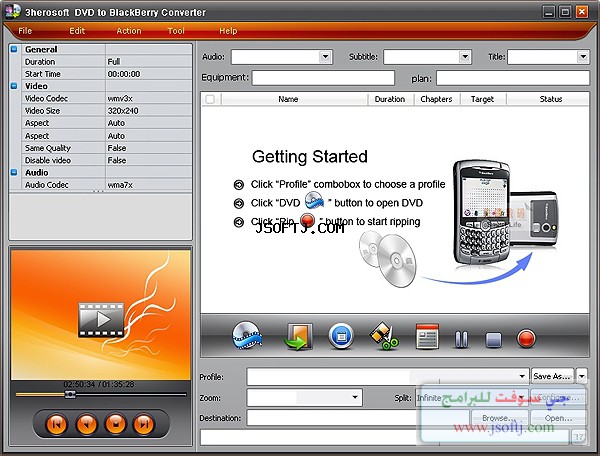
Task: Toggle the select-all checkbox in list header
Action: (x=210, y=99)
